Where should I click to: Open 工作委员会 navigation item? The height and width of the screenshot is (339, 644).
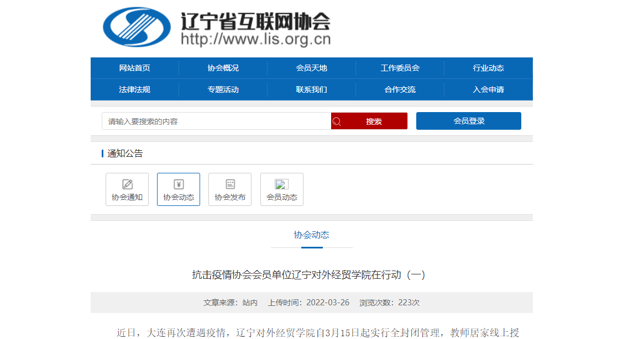(400, 68)
